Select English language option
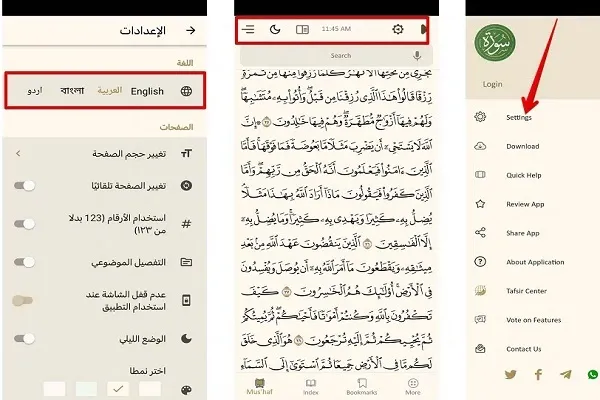The image size is (600, 400). coord(147,91)
